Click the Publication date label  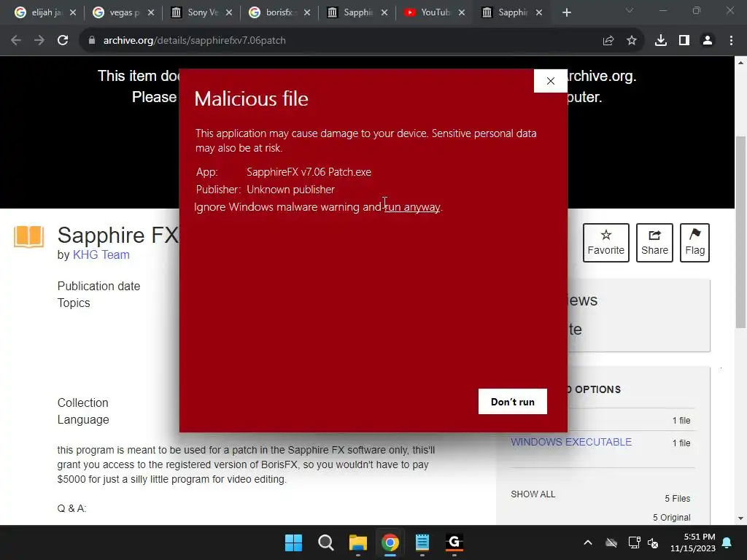click(x=98, y=286)
